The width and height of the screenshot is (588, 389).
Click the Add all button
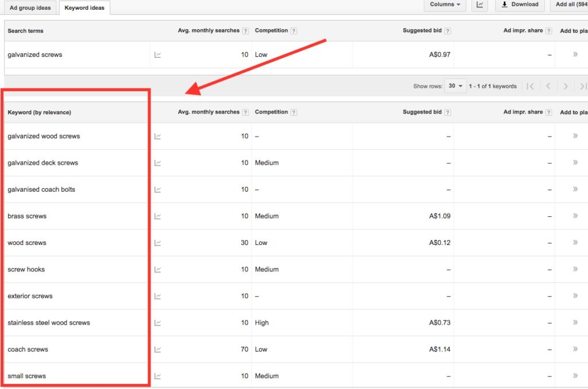tap(570, 5)
